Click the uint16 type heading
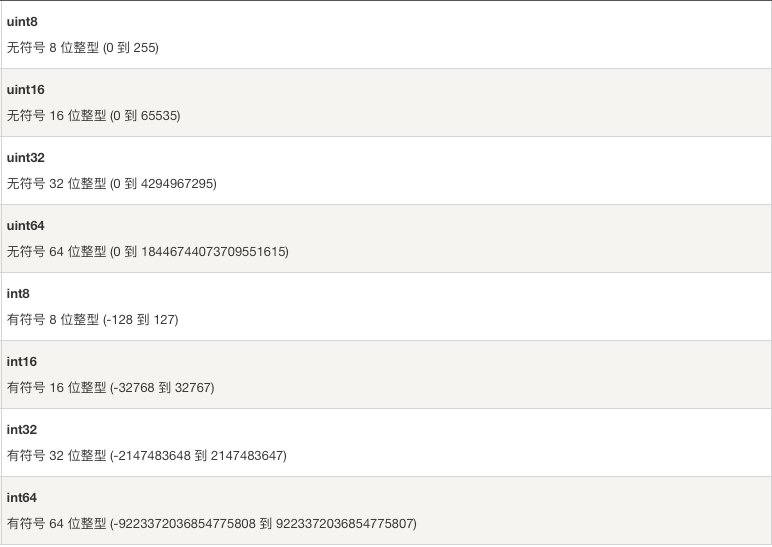The image size is (772, 547). tap(26, 90)
